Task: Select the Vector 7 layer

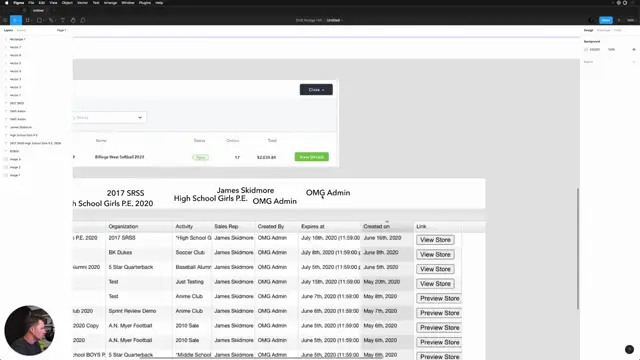Action: pyautogui.click(x=16, y=47)
